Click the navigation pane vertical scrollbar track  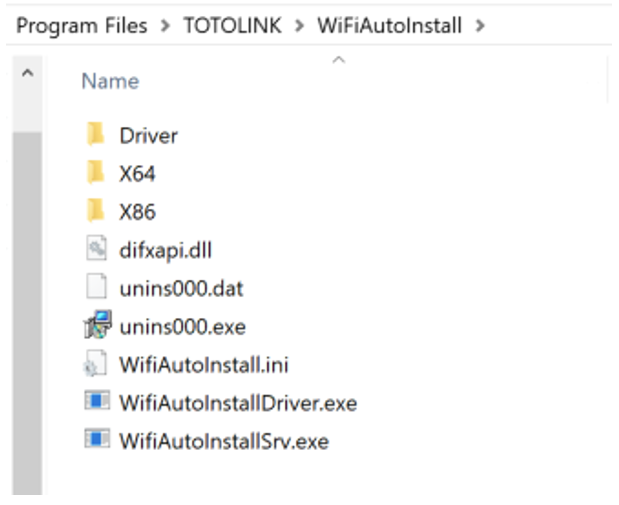tap(27, 300)
